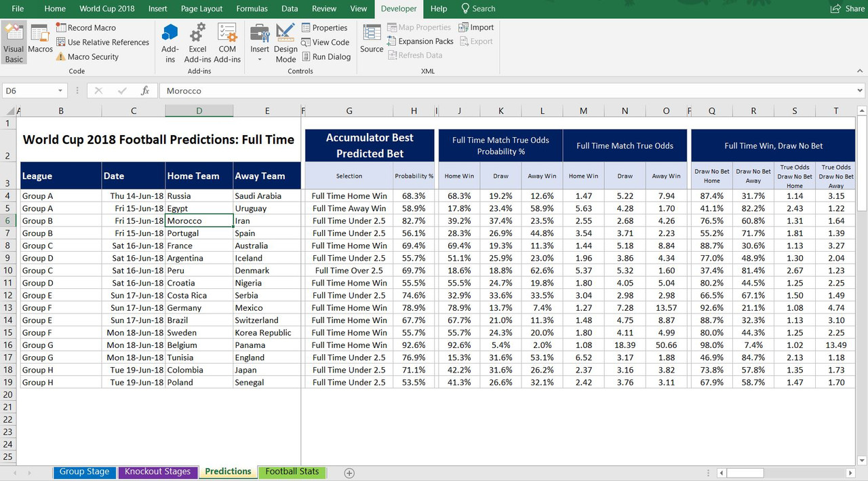Open the Add-ins manager
The image size is (868, 481).
click(170, 43)
